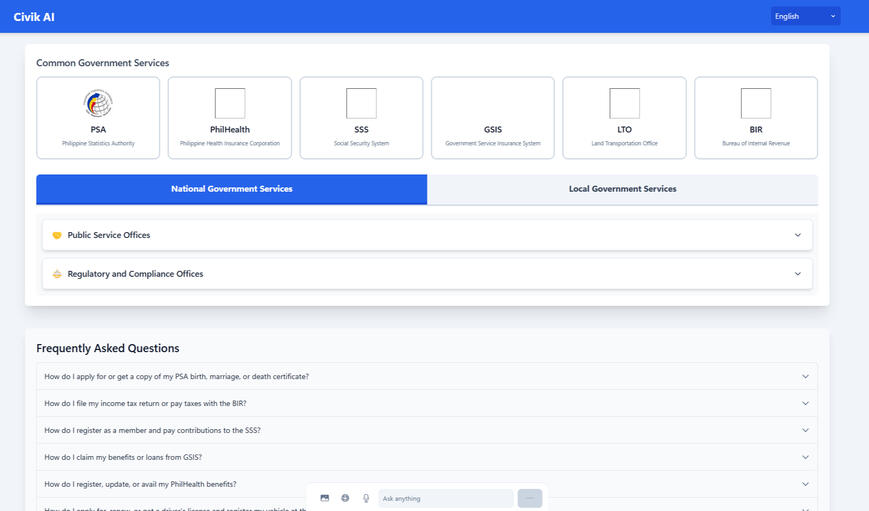Select the SSS service card icon
This screenshot has width=869, height=511.
(361, 103)
